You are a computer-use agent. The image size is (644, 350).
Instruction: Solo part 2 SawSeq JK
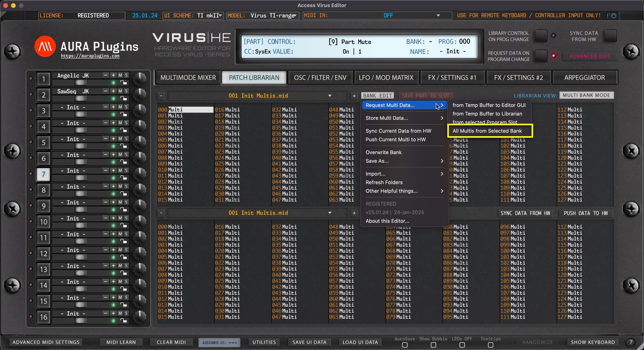click(x=126, y=91)
